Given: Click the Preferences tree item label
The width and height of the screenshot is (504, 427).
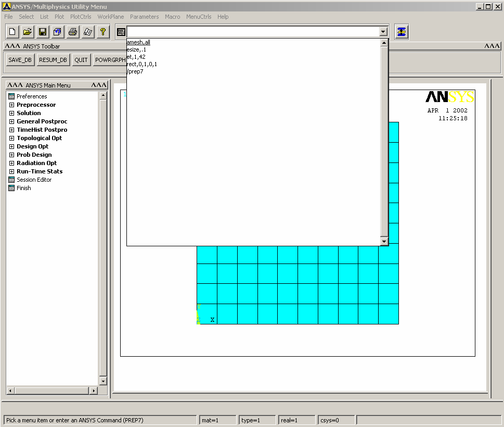Looking at the screenshot, I should tap(32, 96).
